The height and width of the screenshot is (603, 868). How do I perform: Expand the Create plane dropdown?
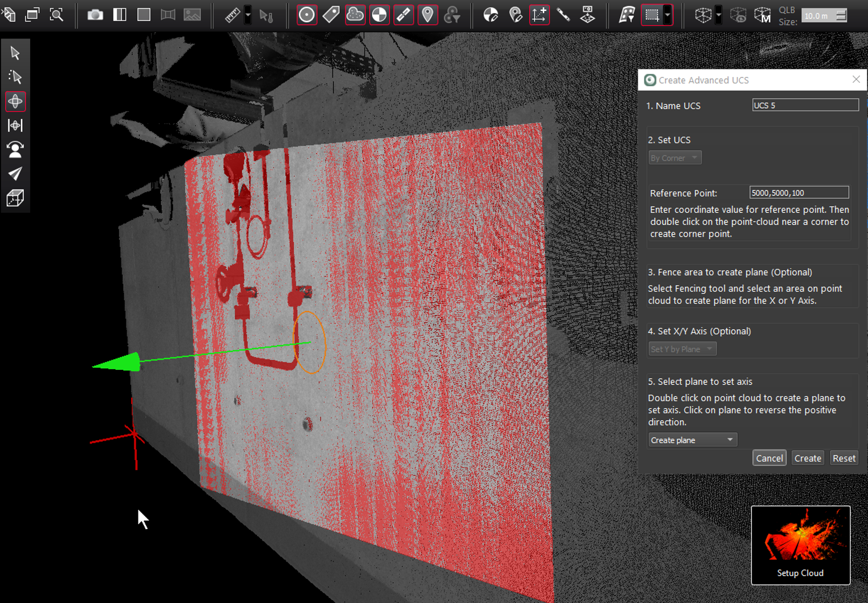pyautogui.click(x=692, y=440)
